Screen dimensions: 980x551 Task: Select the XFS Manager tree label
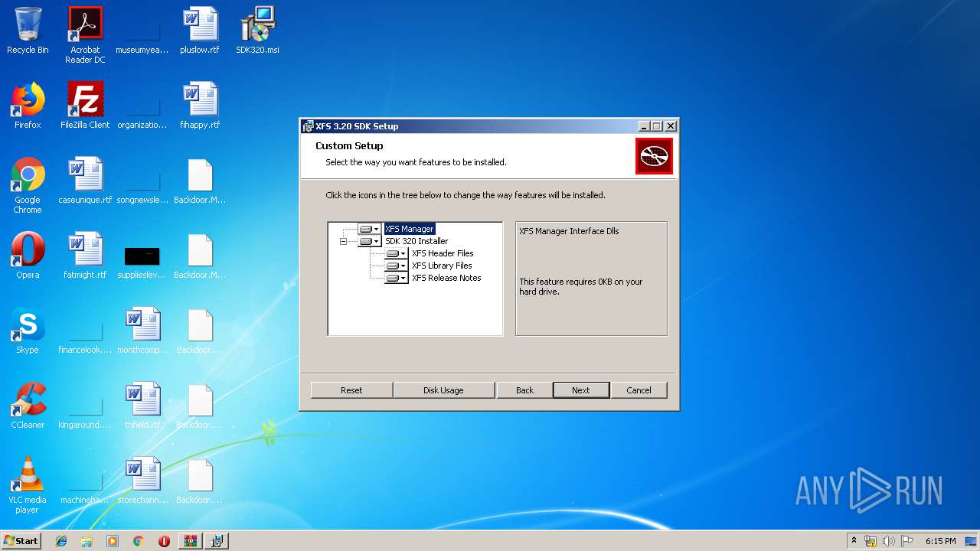click(x=410, y=229)
